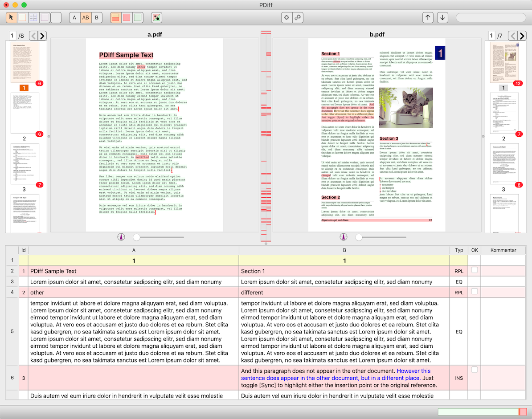532x419 pixels.
Task: Focus the toolbar search field
Action: coord(491,17)
